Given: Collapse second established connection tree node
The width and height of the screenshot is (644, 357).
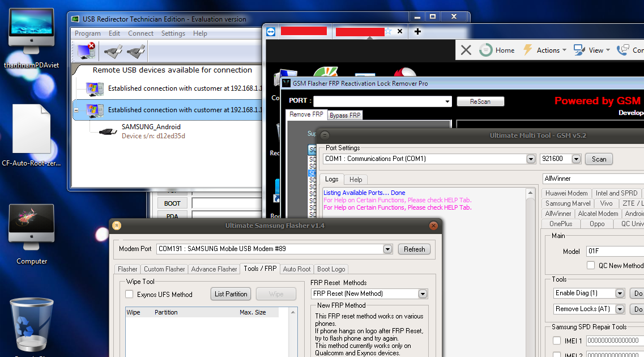Looking at the screenshot, I should point(76,110).
